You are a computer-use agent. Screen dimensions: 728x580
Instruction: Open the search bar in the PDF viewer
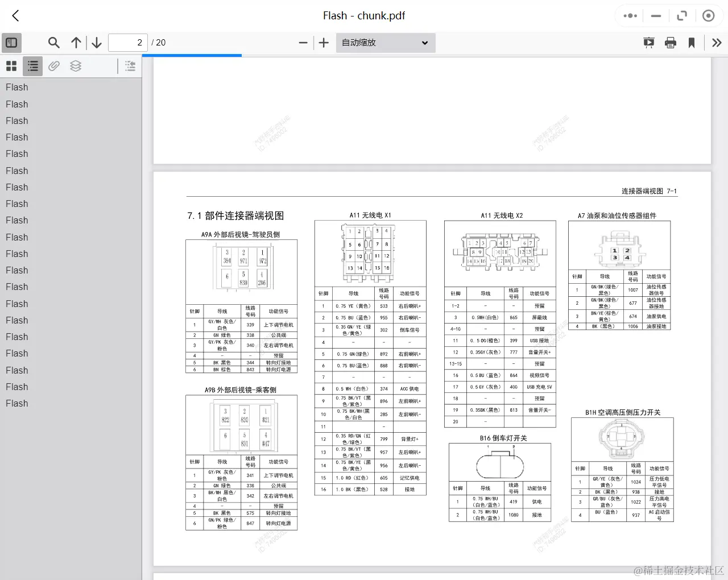[x=53, y=43]
